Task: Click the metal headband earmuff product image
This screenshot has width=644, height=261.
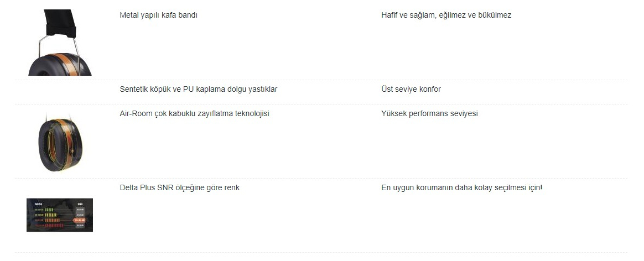Action: tap(60, 43)
